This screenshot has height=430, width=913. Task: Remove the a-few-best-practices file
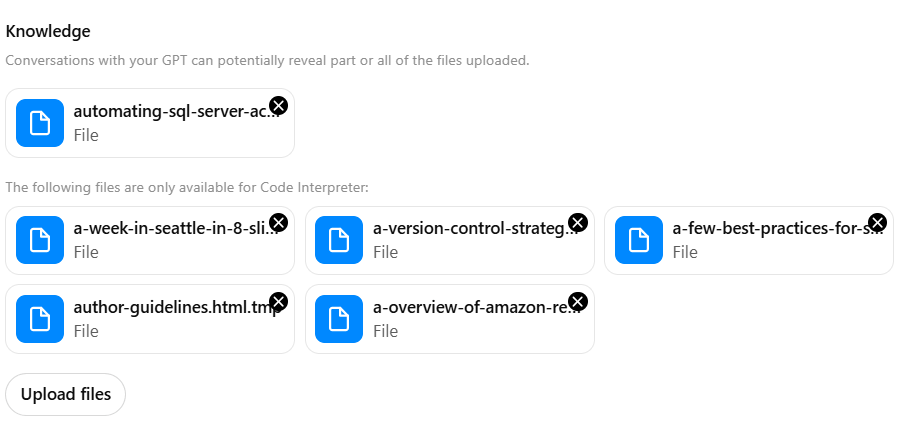[x=877, y=222]
